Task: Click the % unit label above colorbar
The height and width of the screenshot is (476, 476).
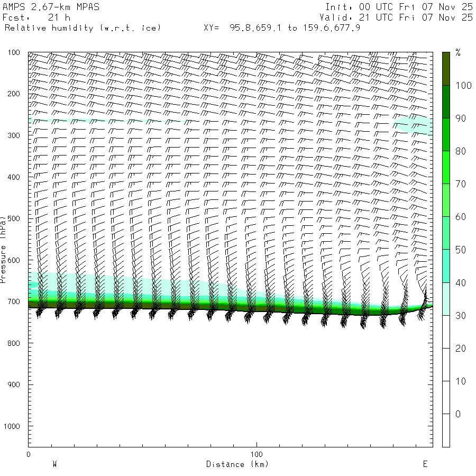Action: pyautogui.click(x=458, y=52)
